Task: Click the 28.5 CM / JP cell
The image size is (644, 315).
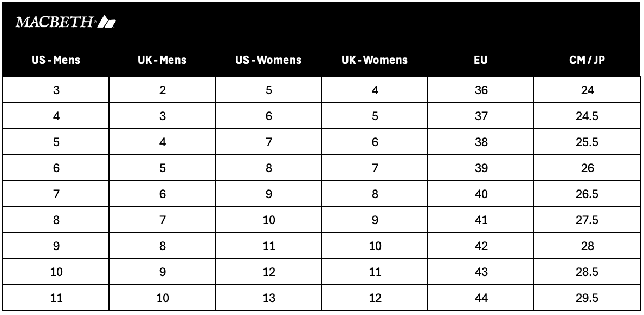Action: coord(587,272)
